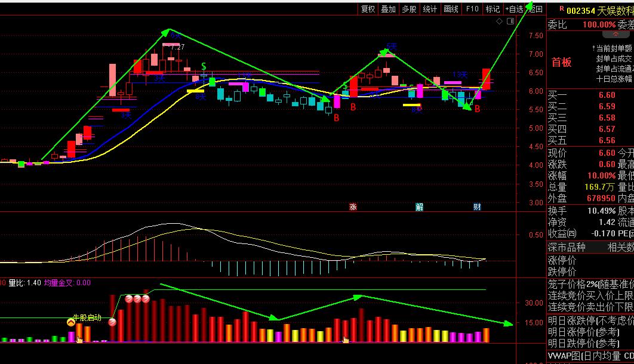Click the 收益(四) value -0.170
Image resolution: width=634 pixels, height=364 pixels.
click(604, 233)
